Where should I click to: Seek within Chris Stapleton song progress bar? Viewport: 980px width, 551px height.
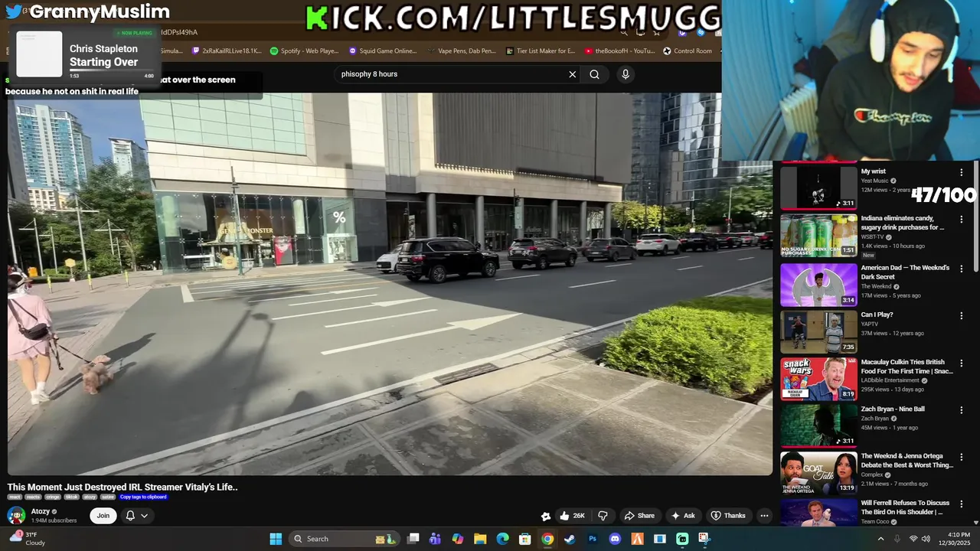[112, 71]
